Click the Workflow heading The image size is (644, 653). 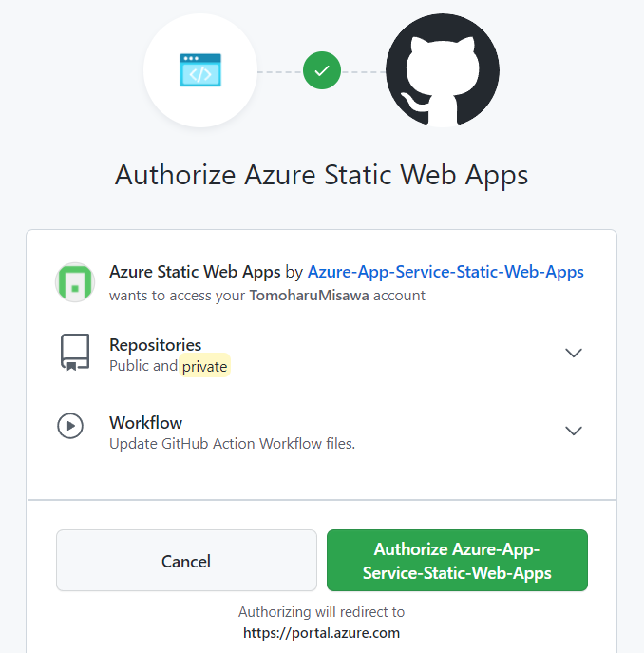(145, 423)
